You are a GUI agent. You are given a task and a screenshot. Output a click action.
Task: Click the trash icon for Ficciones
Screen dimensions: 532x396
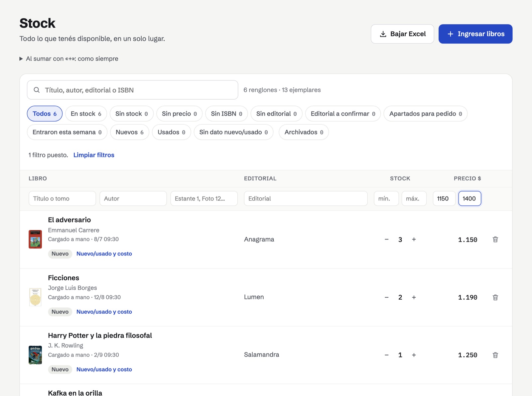tap(495, 297)
